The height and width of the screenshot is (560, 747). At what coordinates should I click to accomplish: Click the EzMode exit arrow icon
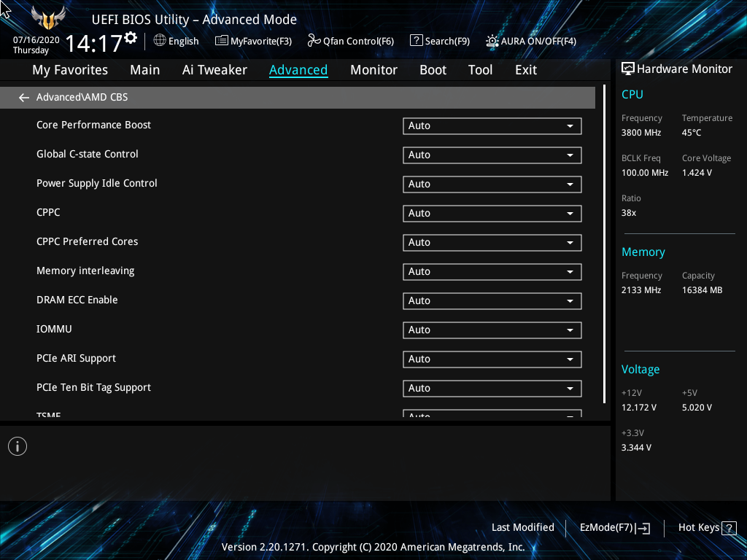point(643,528)
